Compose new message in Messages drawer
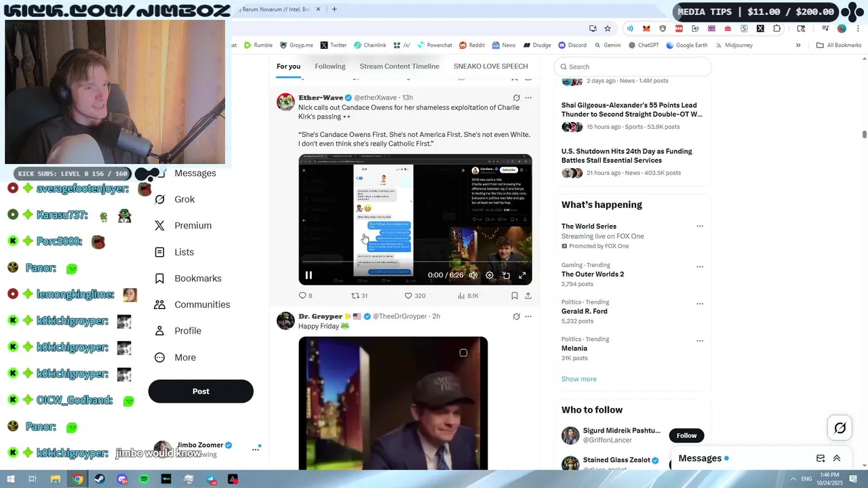This screenshot has height=488, width=868. 821,458
